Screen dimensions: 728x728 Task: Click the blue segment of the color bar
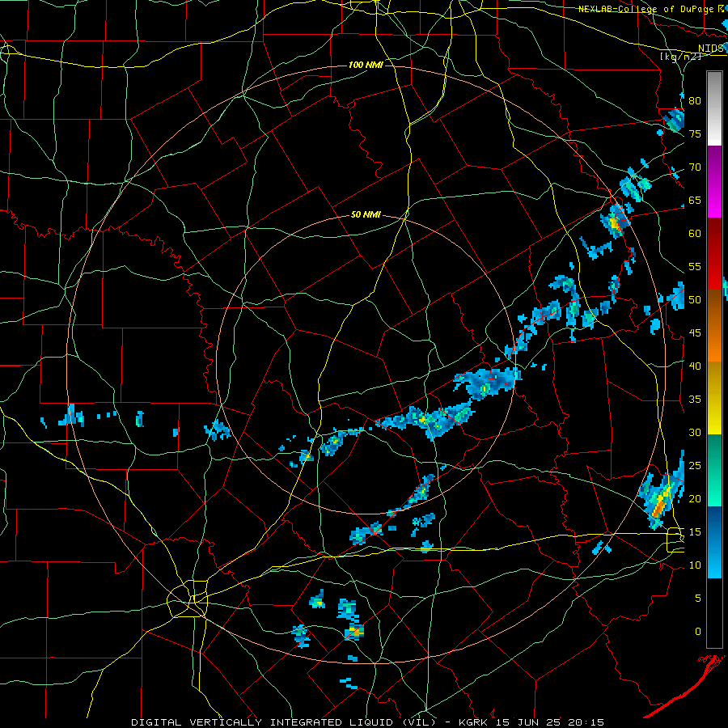point(714,542)
